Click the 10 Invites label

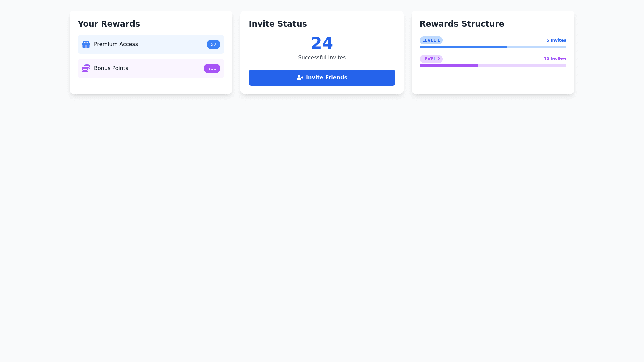coord(554,59)
